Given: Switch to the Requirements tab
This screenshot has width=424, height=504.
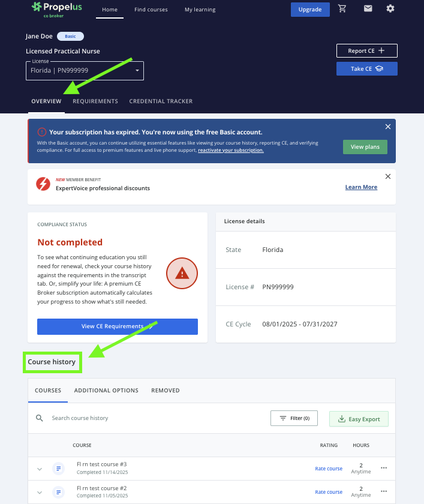Looking at the screenshot, I should pyautogui.click(x=95, y=101).
